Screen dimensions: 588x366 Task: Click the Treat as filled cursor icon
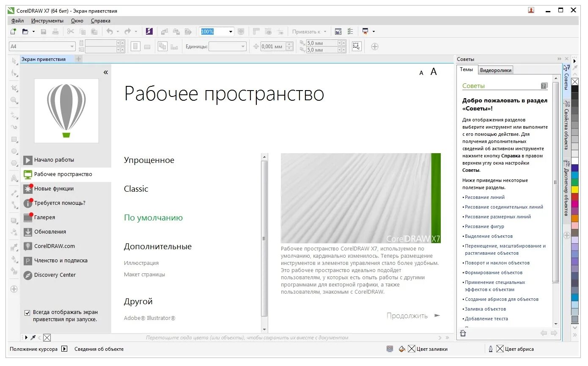click(x=357, y=46)
